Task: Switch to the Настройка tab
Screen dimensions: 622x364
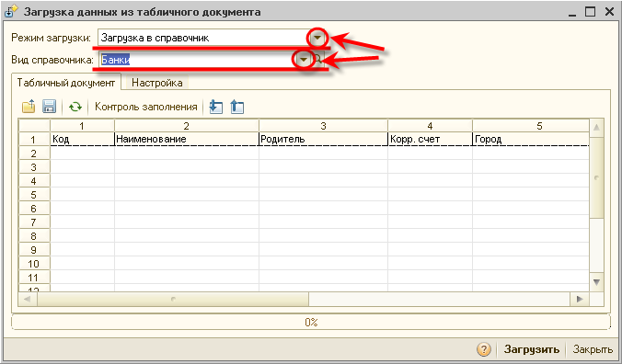Action: pyautogui.click(x=157, y=83)
